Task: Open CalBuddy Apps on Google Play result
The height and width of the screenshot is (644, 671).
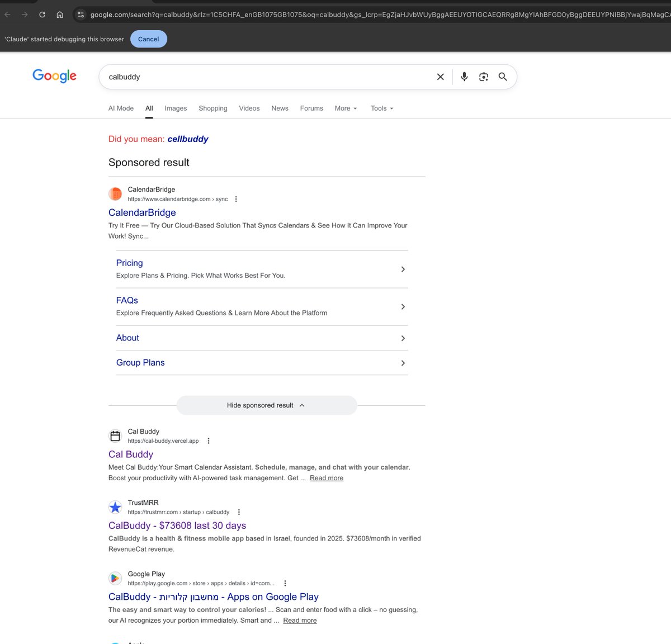Action: pyautogui.click(x=214, y=596)
